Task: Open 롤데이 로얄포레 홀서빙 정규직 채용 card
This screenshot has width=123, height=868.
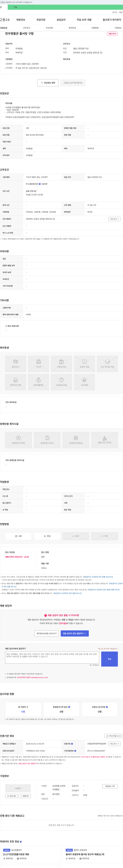Action: (x=93, y=854)
